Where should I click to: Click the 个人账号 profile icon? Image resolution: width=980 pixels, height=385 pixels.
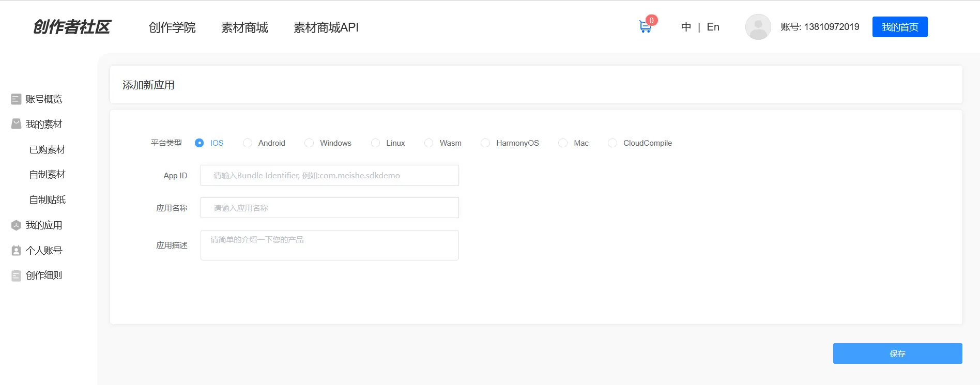click(x=16, y=251)
